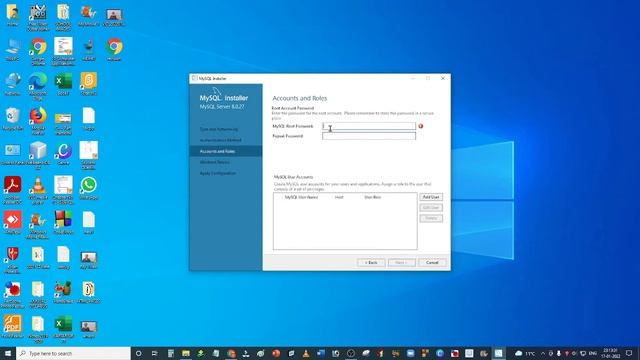Open the Windows Start menu

(x=8, y=353)
